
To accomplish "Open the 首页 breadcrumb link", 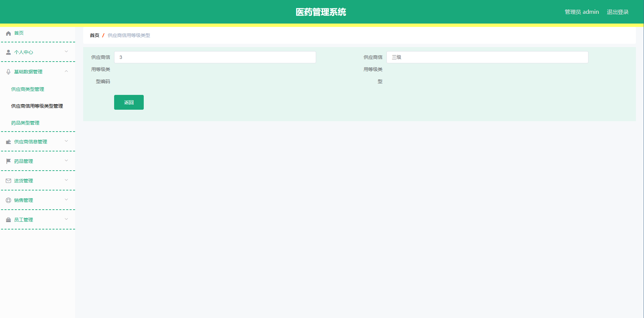I will (94, 35).
